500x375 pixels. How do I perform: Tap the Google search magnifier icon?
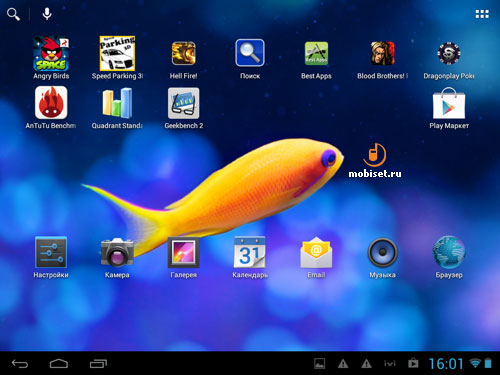point(13,14)
